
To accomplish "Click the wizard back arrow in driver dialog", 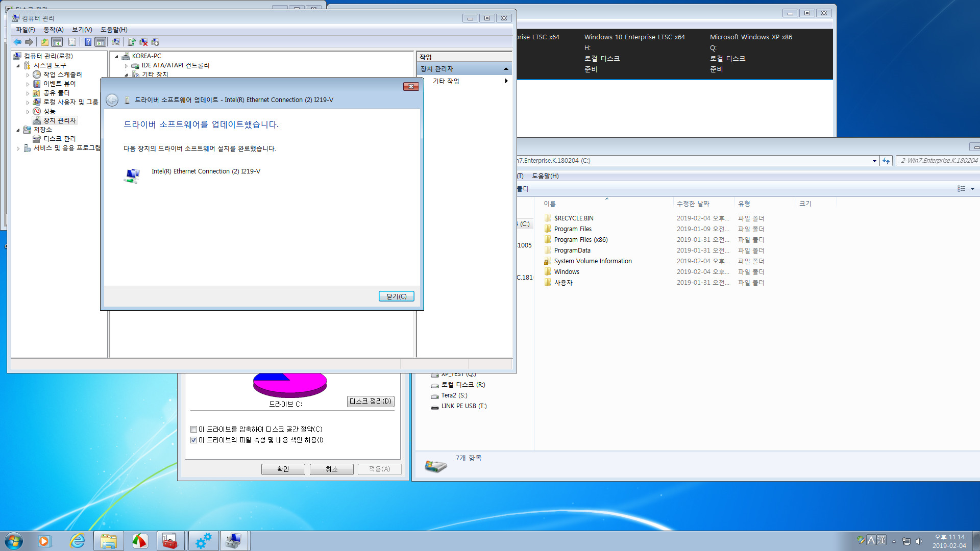I will (112, 100).
